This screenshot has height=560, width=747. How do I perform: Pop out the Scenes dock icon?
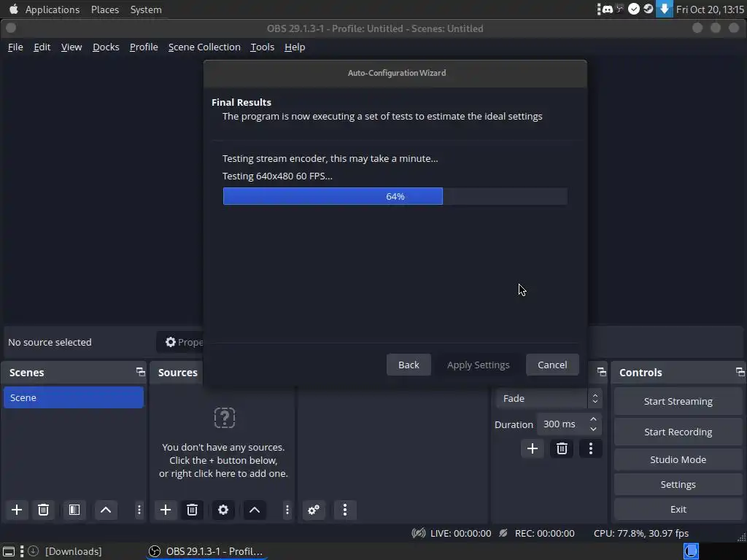pos(141,372)
